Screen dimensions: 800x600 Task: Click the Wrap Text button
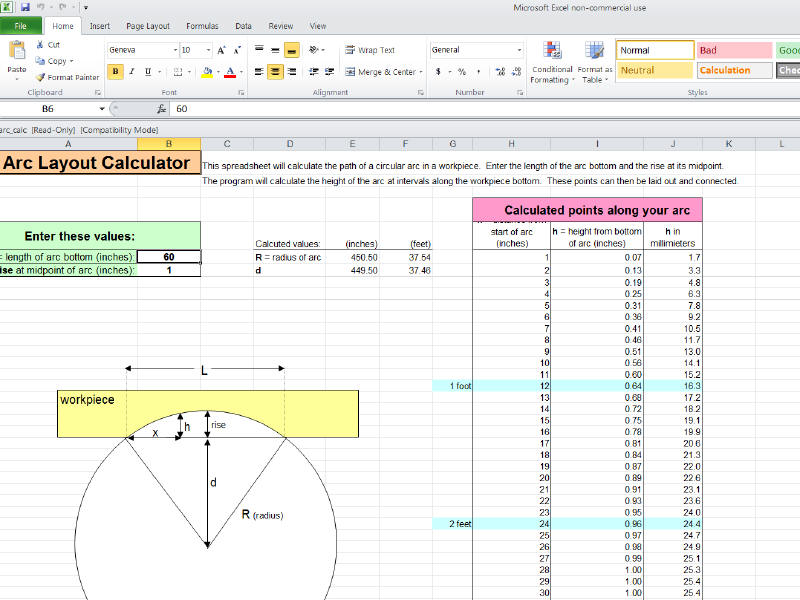(x=370, y=50)
